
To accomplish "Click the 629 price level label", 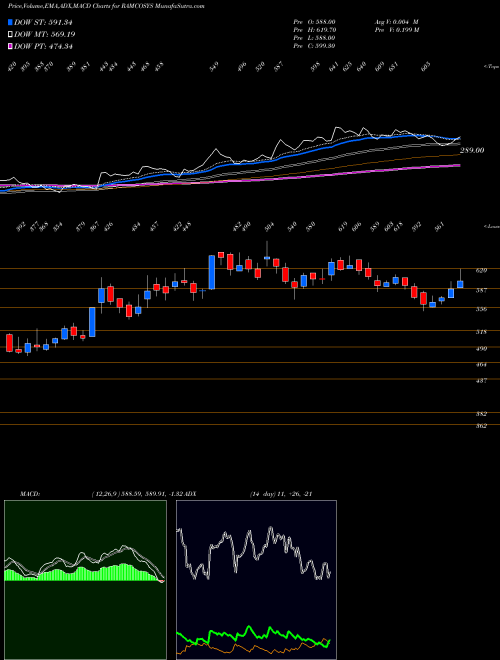I will click(481, 271).
